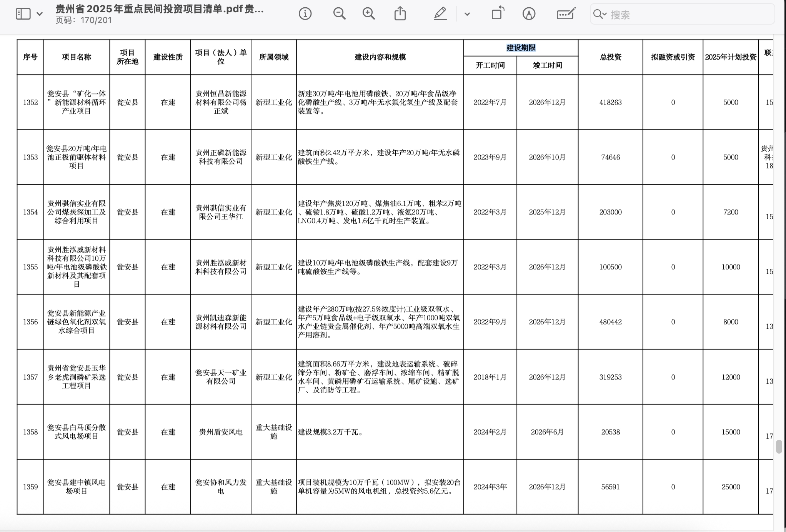Screen dimensions: 786x532
Task: Click planned investment value 15000
Action: tap(731, 432)
